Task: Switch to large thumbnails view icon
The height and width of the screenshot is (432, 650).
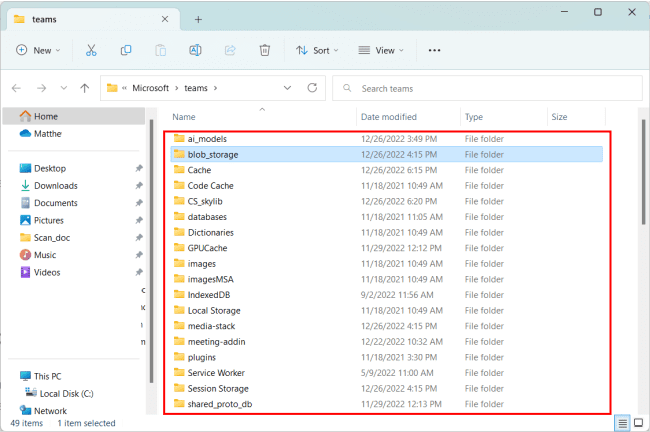Action: click(638, 423)
